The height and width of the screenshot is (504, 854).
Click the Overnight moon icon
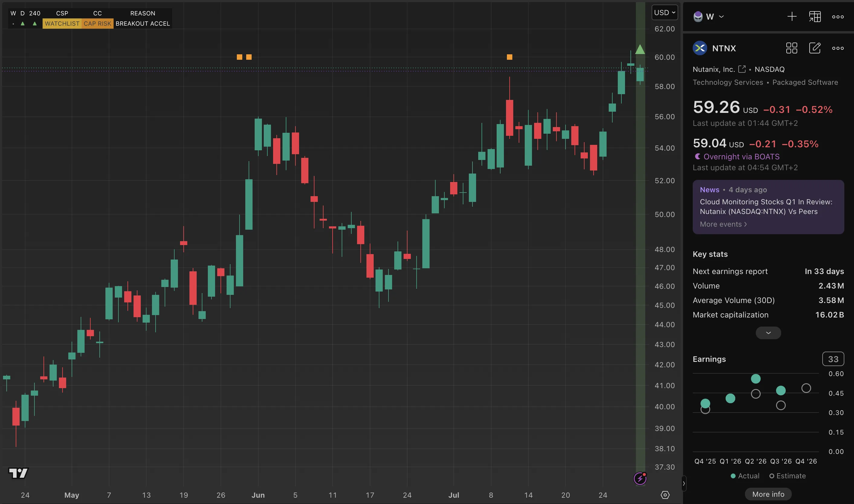[697, 157]
